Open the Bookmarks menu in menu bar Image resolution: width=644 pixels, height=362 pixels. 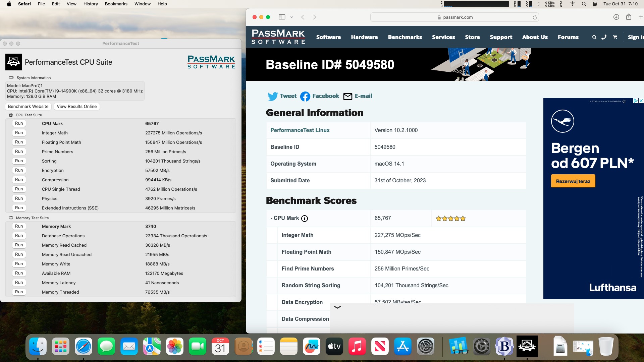point(116,4)
